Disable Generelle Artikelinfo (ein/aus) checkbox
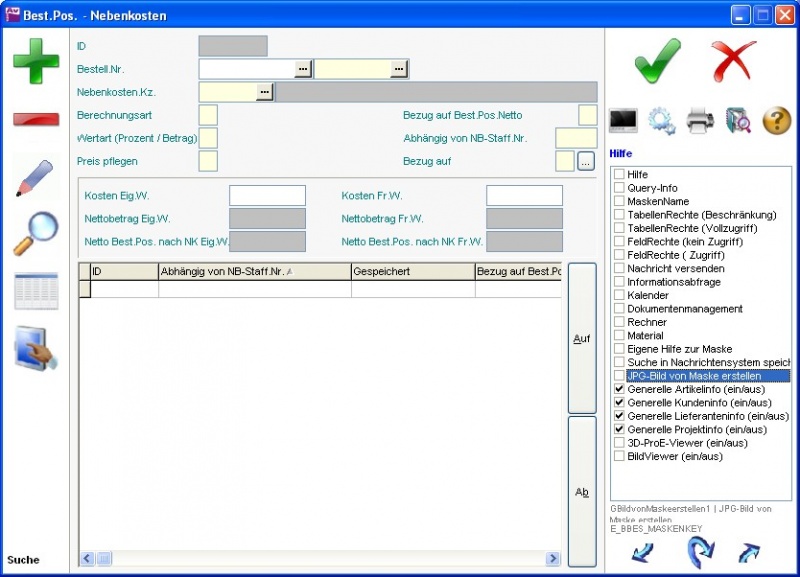800x577 pixels. (620, 389)
